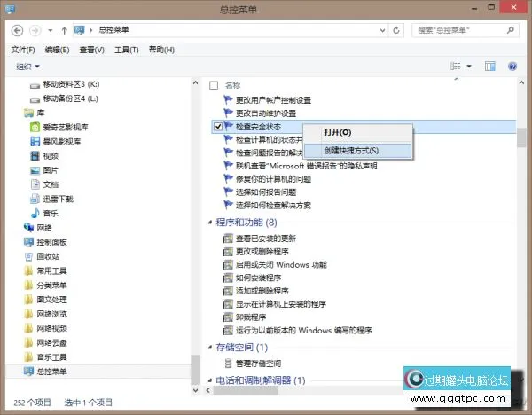
Task: Focus the 搜索"总控菜单" search box
Action: 465,30
